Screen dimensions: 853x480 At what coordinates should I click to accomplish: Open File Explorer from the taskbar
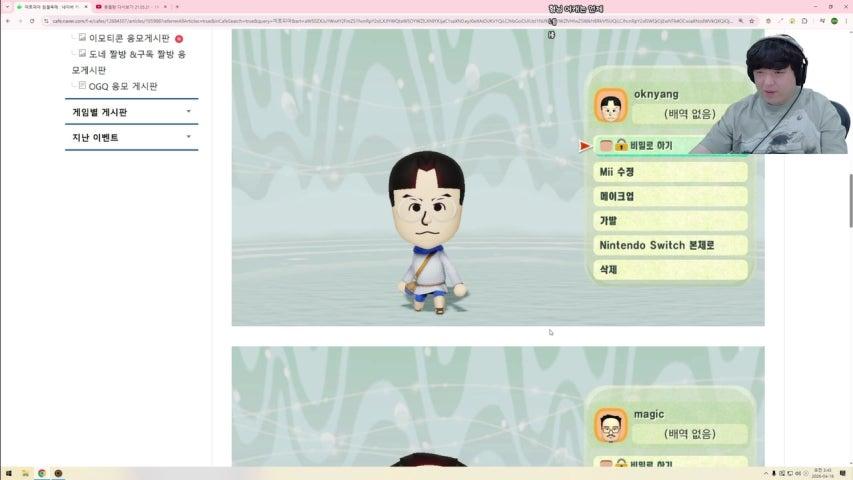click(25, 473)
